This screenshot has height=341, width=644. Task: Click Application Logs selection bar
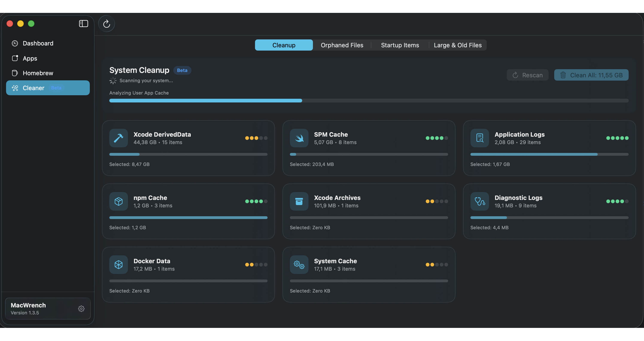(549, 154)
